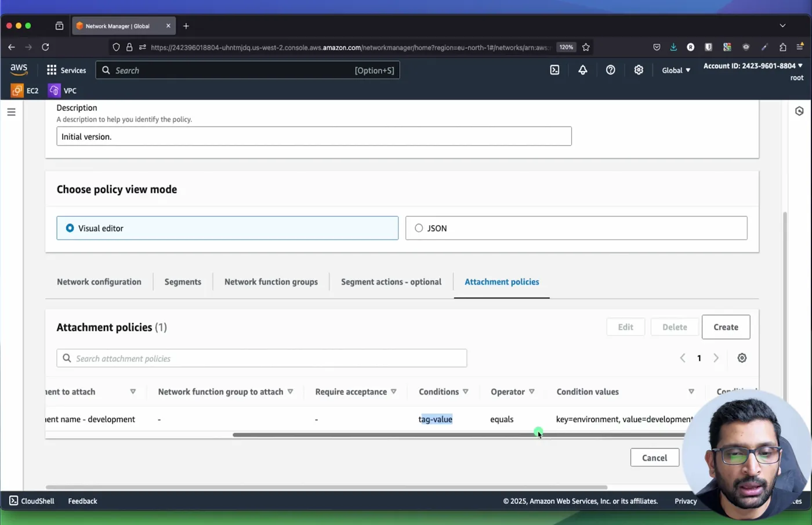The height and width of the screenshot is (525, 812).
Task: Open the Feedback link in footer
Action: tap(82, 501)
